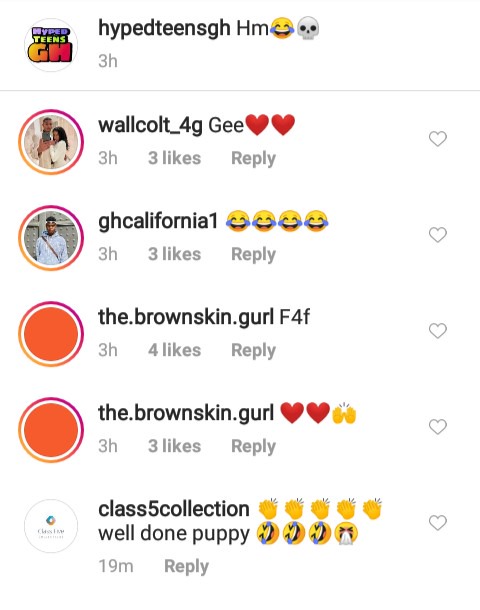480x610 pixels.
Task: Tap heart icon on ghcalifornia1's comment
Action: pos(438,235)
